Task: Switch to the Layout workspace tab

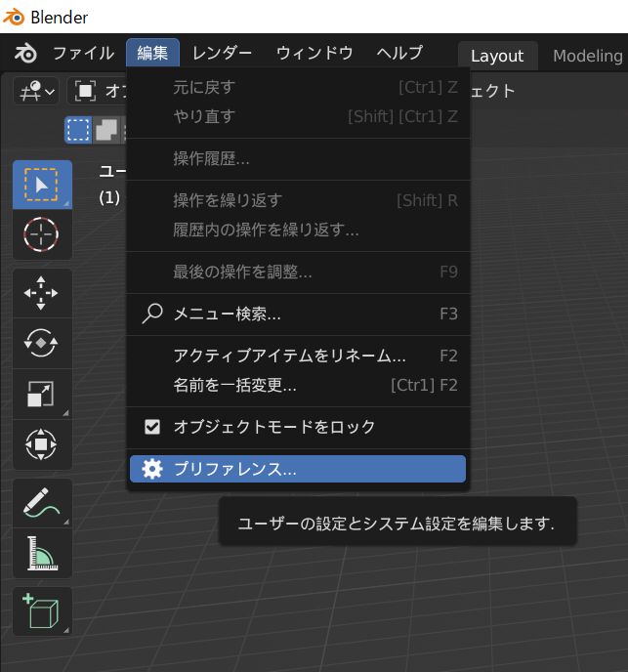Action: coord(497,56)
